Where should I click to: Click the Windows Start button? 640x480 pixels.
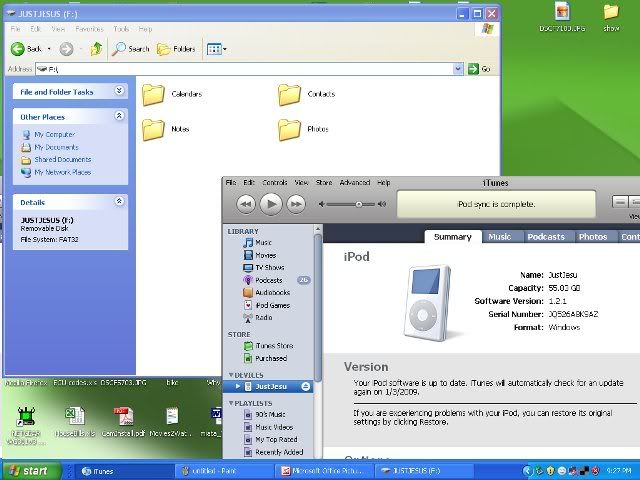click(29, 470)
